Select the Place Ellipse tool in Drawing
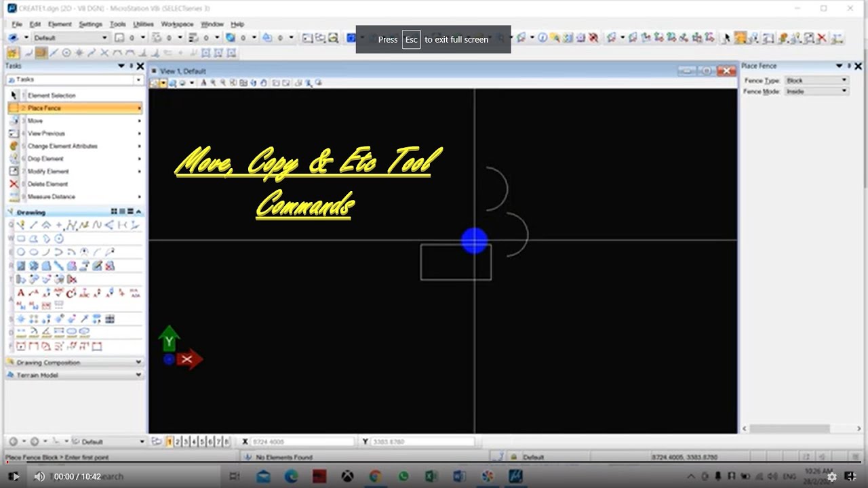868x488 pixels. pos(34,252)
